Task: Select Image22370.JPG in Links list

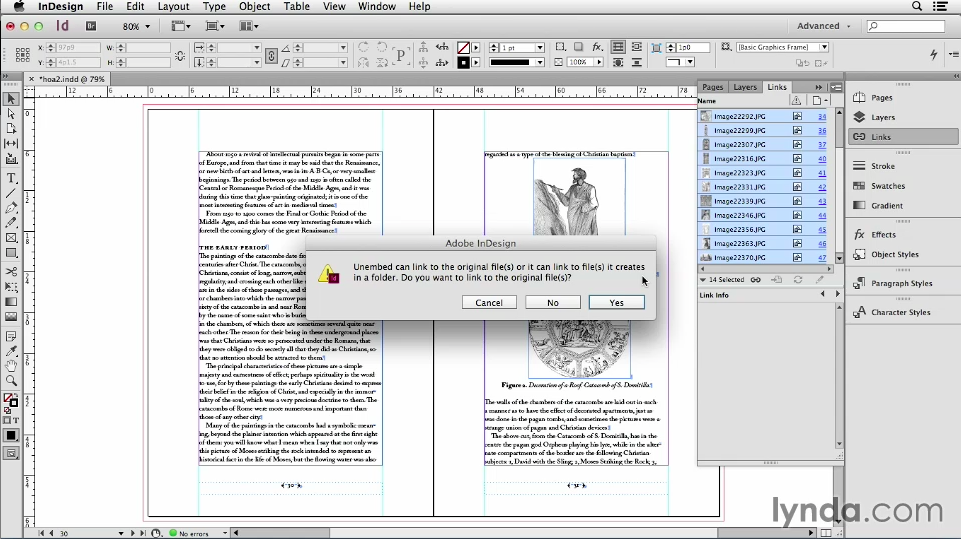Action: 762,258
